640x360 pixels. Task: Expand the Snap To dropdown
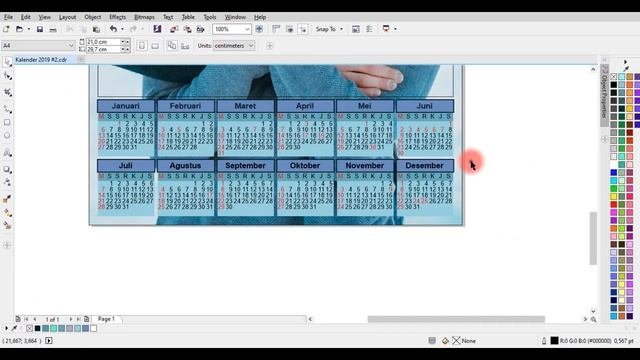pyautogui.click(x=341, y=29)
